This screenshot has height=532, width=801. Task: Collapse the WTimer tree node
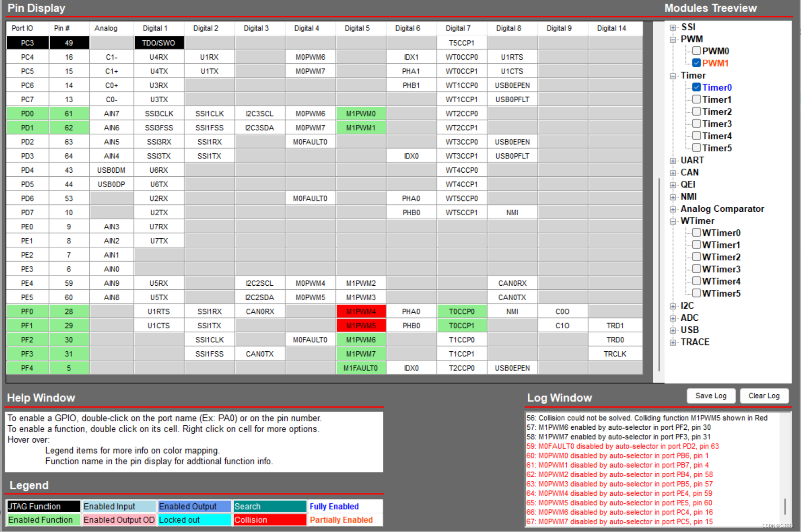tap(673, 221)
